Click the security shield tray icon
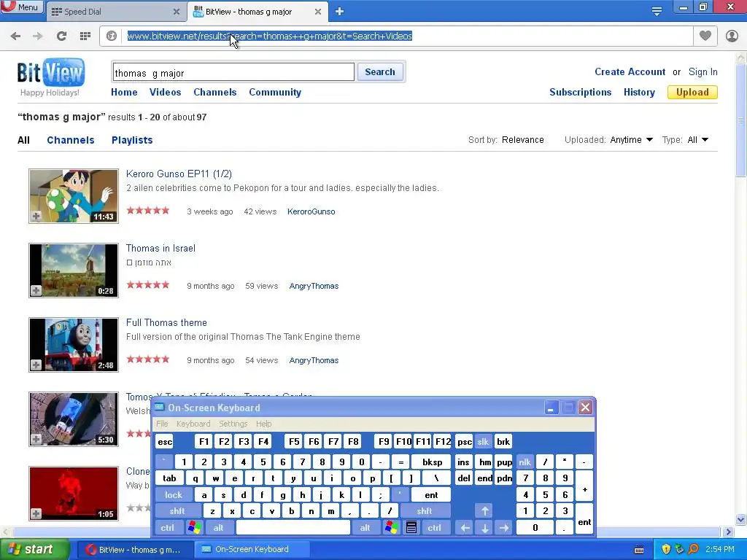 666,549
